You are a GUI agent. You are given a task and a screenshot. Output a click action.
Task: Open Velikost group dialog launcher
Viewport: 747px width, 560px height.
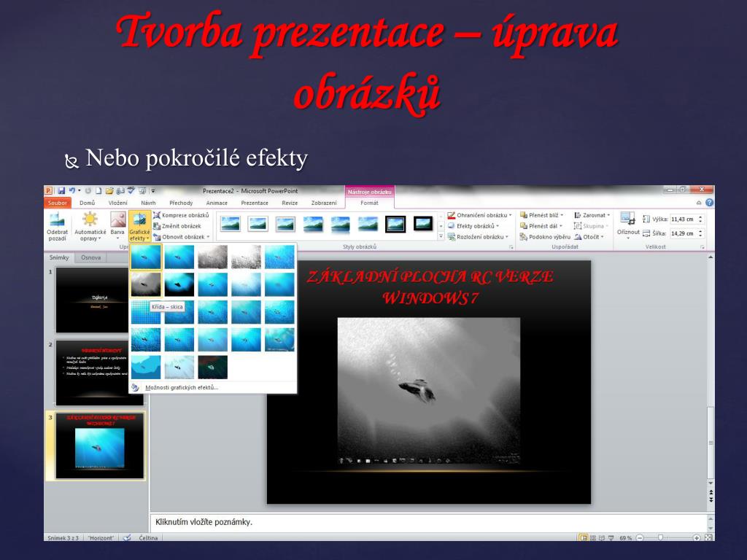click(703, 247)
